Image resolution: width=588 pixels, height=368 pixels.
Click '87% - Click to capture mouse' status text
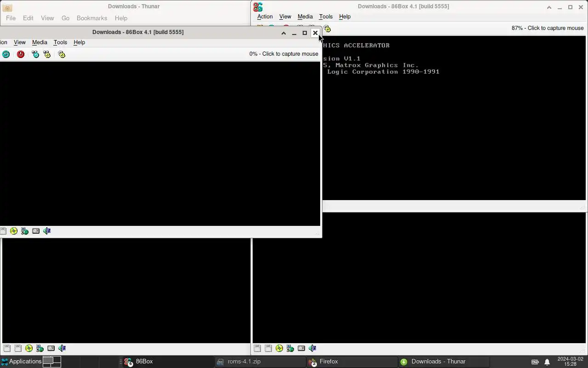tap(548, 28)
